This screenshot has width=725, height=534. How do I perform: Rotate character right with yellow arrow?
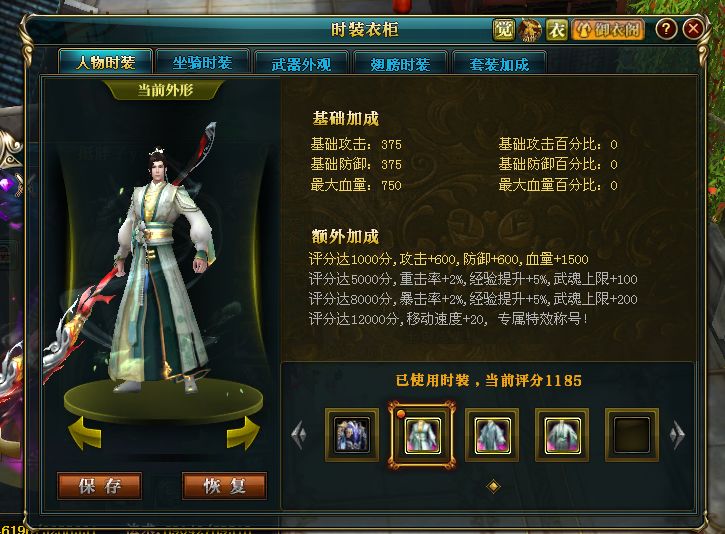click(x=243, y=432)
